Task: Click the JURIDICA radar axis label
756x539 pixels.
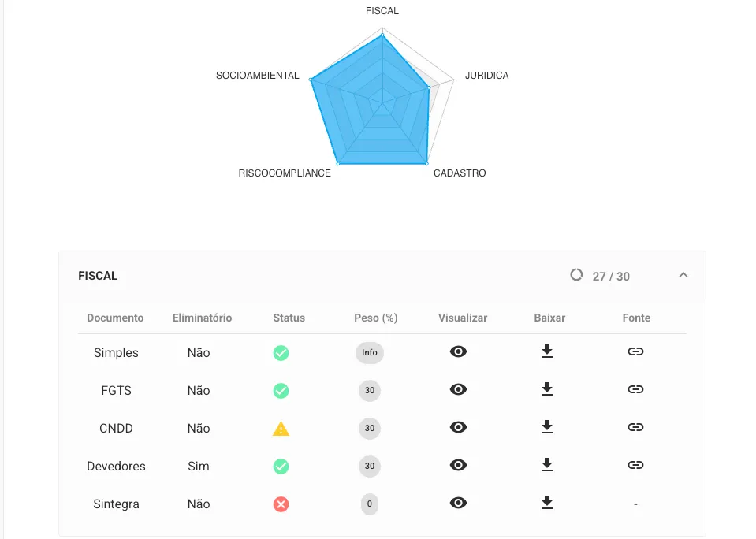Action: 486,76
